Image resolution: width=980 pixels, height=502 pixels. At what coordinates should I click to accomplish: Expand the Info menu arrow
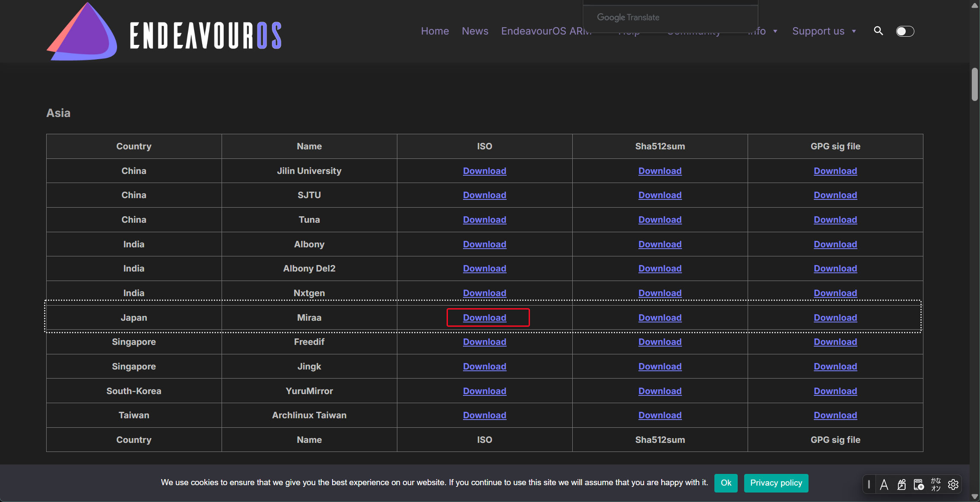(775, 31)
